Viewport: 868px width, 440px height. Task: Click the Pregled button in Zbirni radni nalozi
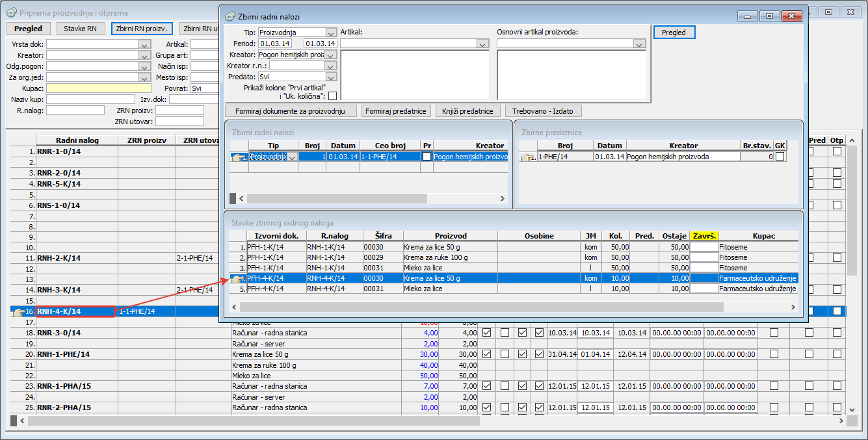(674, 32)
